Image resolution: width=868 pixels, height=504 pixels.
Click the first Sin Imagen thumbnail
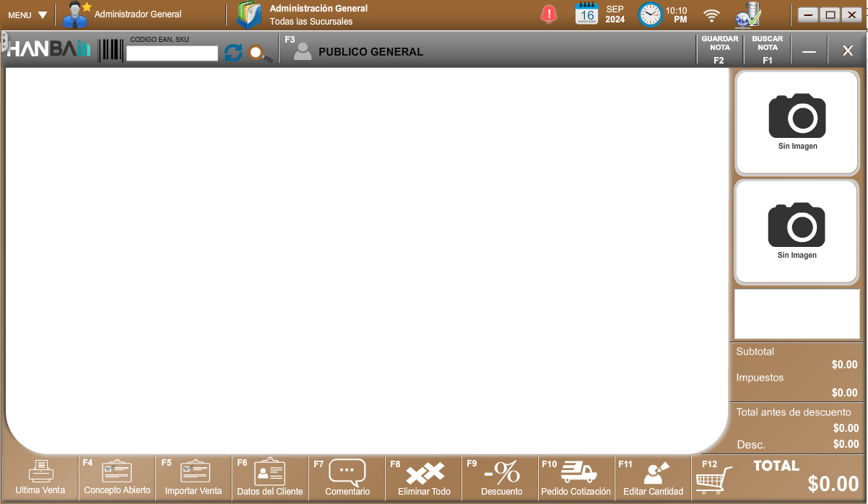(x=797, y=123)
